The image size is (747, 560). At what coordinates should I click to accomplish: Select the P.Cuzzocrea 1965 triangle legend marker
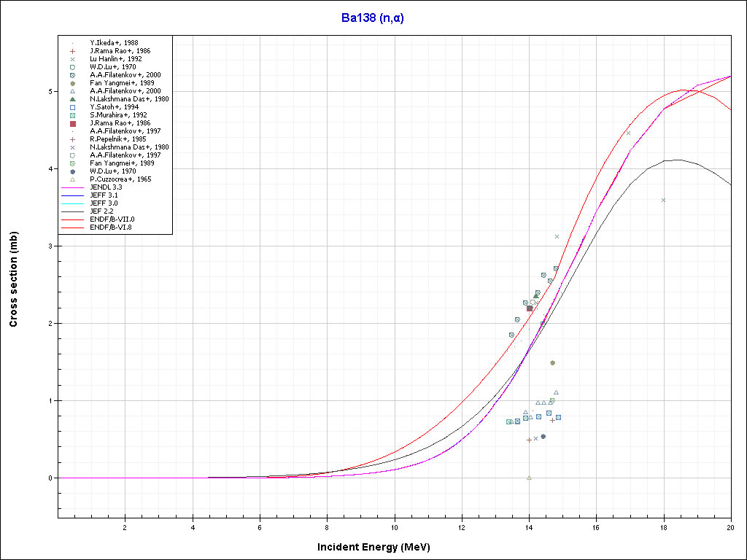pyautogui.click(x=72, y=179)
